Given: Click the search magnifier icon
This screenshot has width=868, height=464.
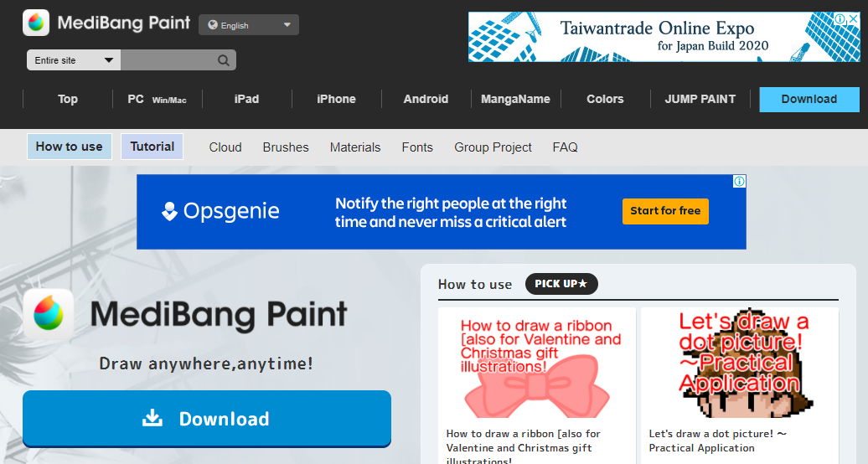Looking at the screenshot, I should pos(224,60).
